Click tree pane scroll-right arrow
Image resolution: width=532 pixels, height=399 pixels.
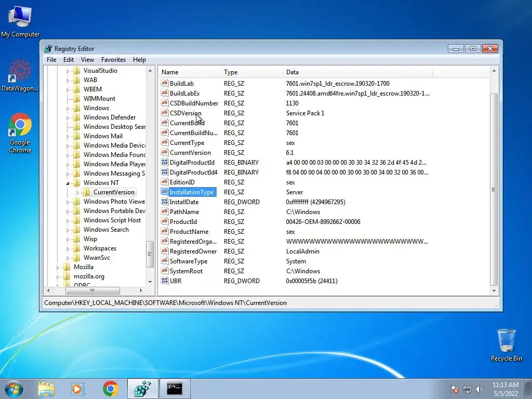141,291
